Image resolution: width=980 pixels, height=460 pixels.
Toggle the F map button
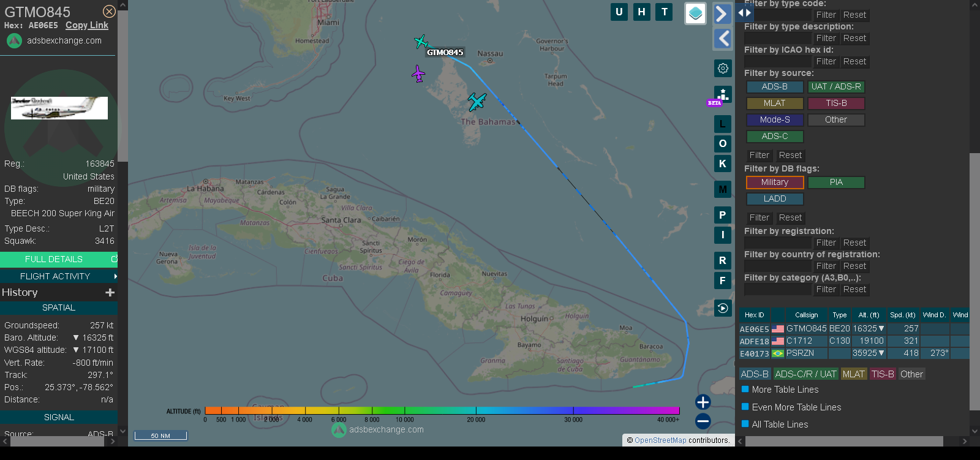pyautogui.click(x=723, y=281)
